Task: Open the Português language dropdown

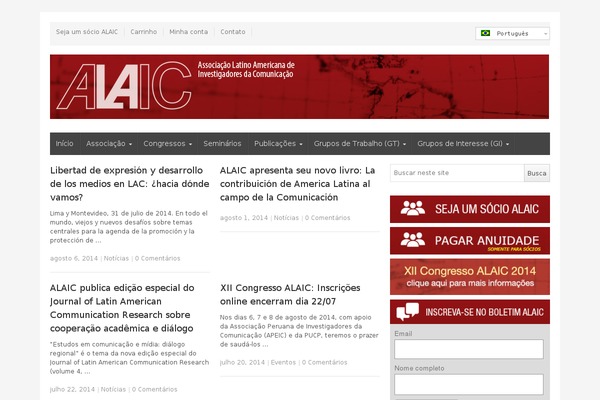Action: [x=512, y=33]
